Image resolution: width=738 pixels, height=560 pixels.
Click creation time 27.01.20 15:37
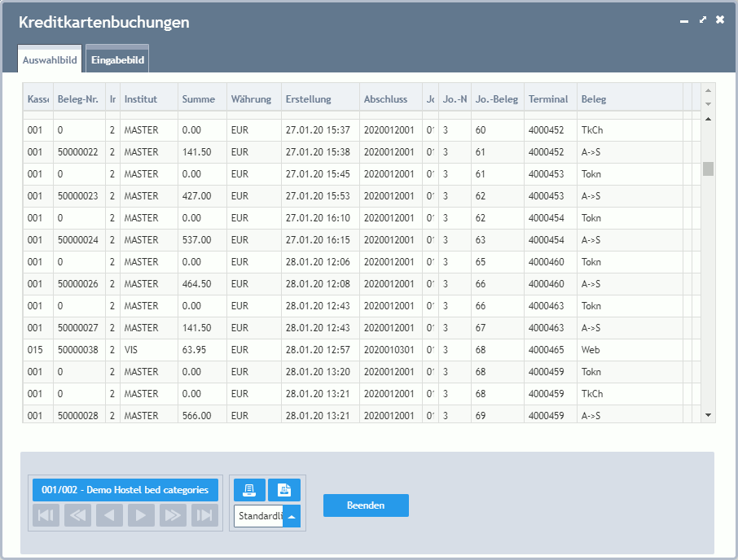coord(318,130)
